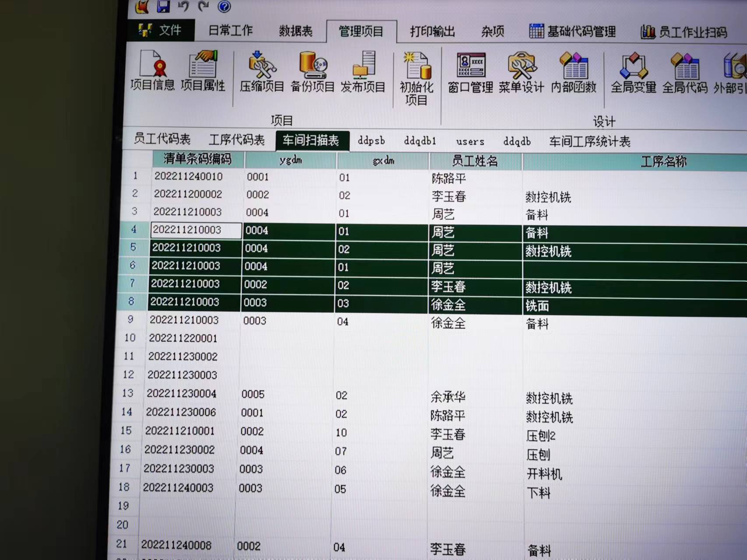Image resolution: width=747 pixels, height=560 pixels.
Task: Open 内部函数 internal functions tool
Action: coord(574,73)
